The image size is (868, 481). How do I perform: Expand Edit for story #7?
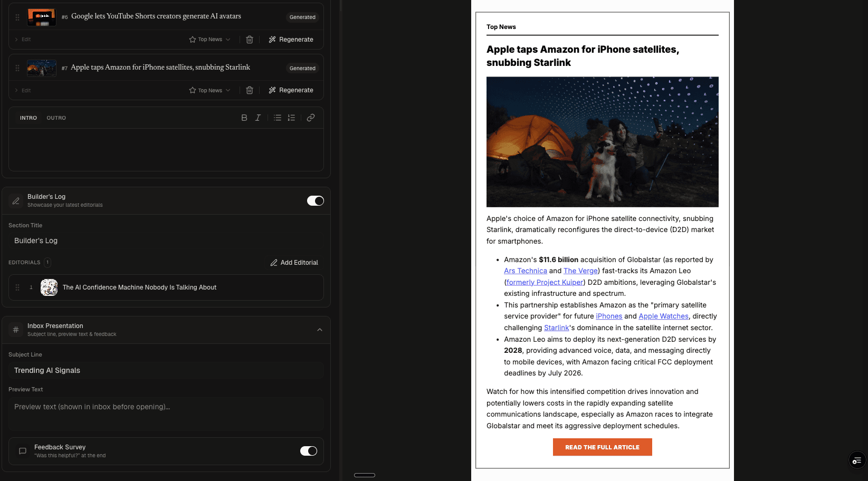23,90
